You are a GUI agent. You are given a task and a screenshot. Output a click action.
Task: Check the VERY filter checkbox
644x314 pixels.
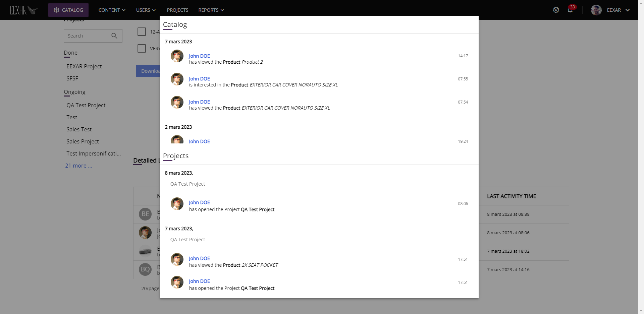(x=141, y=48)
